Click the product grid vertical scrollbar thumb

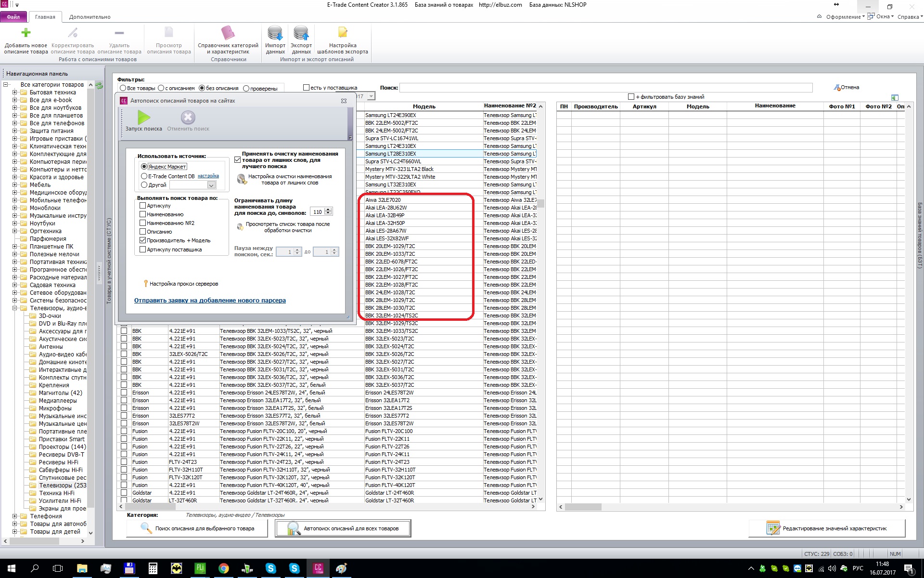tap(541, 203)
